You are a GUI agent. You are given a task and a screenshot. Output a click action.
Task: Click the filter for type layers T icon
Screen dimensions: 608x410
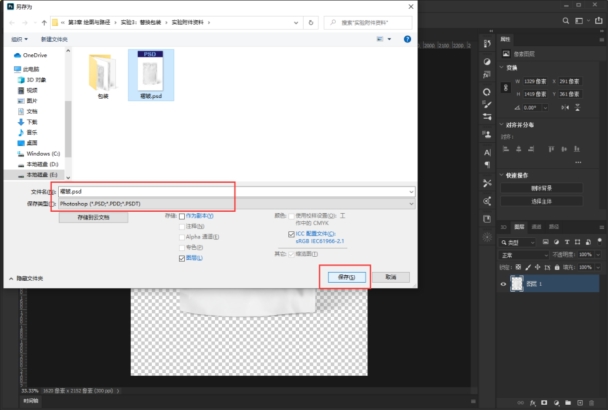tap(567, 242)
